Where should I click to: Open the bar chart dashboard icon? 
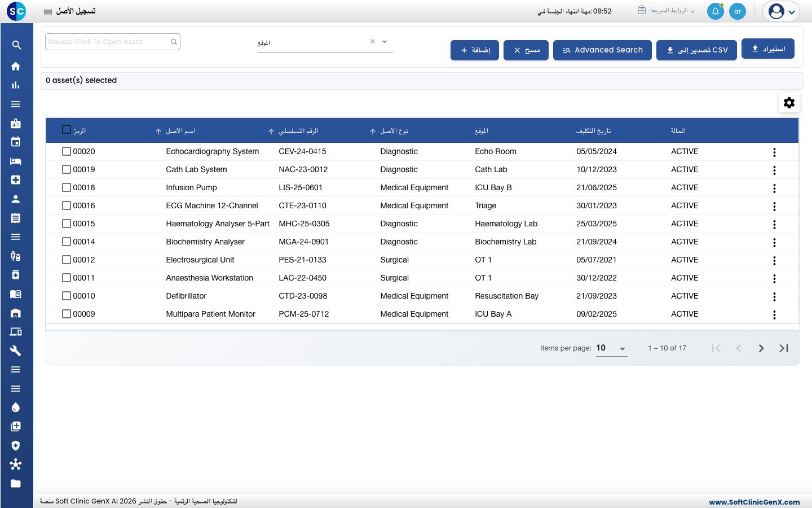[x=16, y=85]
